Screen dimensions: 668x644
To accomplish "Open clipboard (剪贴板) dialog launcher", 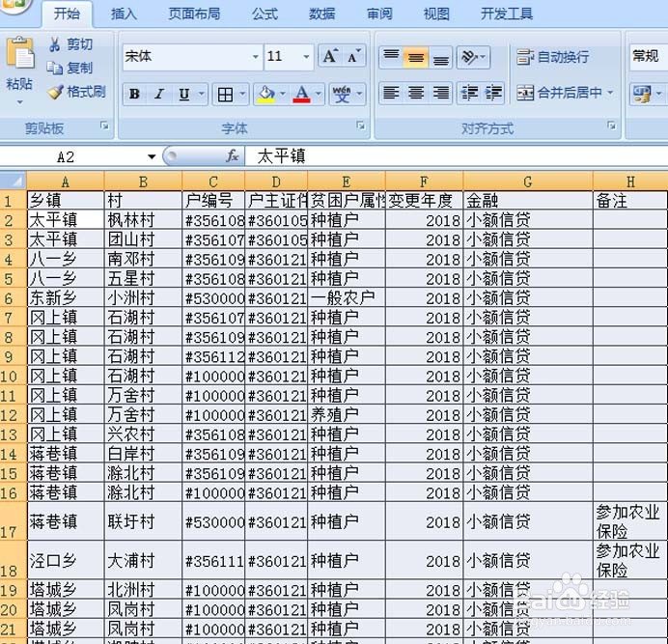I will [x=104, y=126].
